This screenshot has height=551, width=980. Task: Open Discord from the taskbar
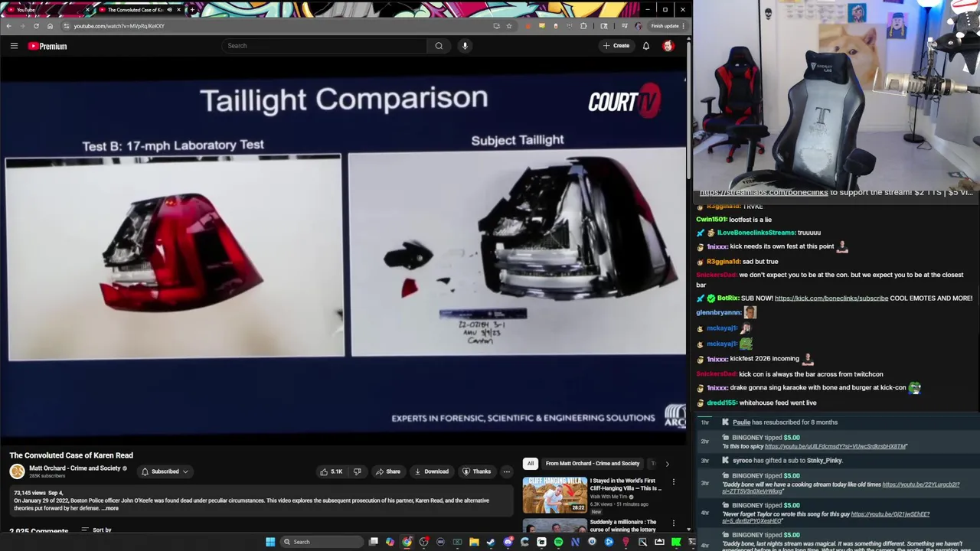(x=508, y=542)
